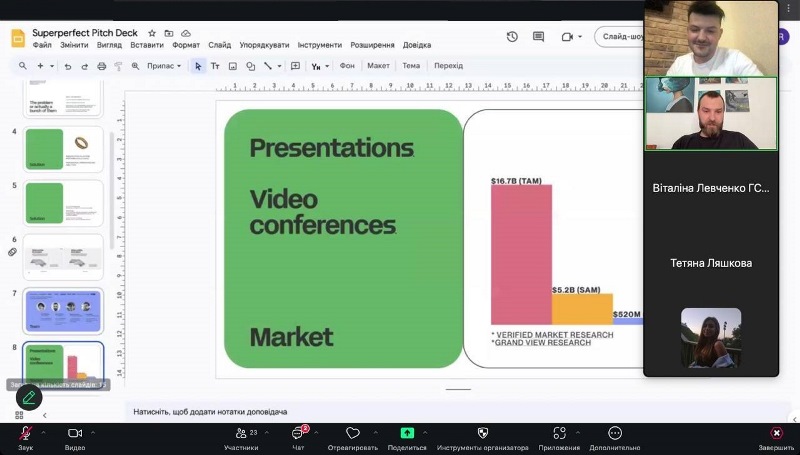Click the print icon in toolbar
Screen dimensions: 800x455
[x=102, y=66]
